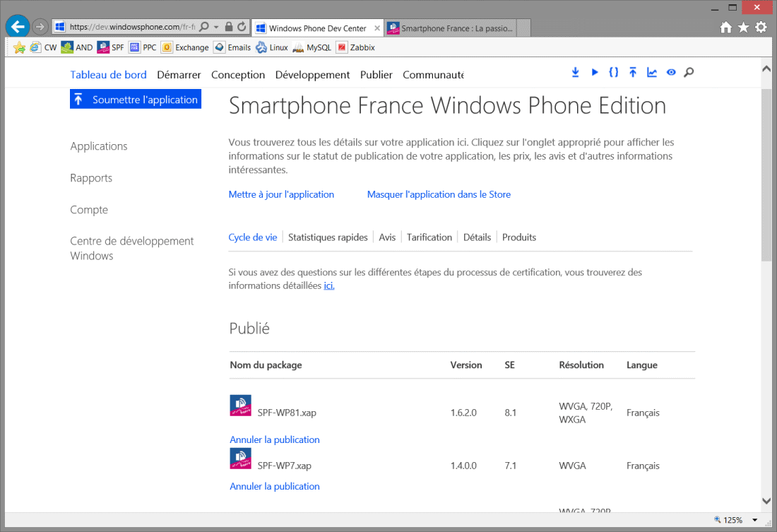Open the Exchange favorite

(x=185, y=47)
